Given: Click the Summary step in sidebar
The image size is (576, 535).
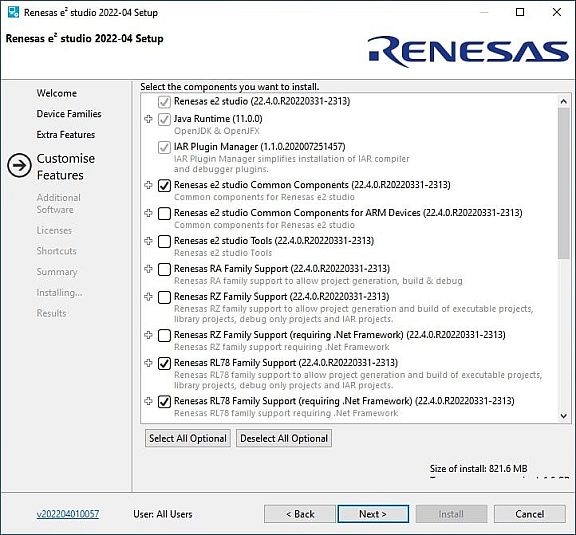Looking at the screenshot, I should tap(57, 272).
